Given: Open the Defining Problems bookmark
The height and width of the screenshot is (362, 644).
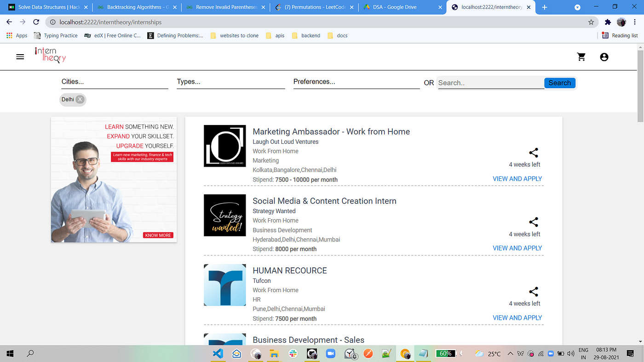Looking at the screenshot, I should (x=175, y=35).
